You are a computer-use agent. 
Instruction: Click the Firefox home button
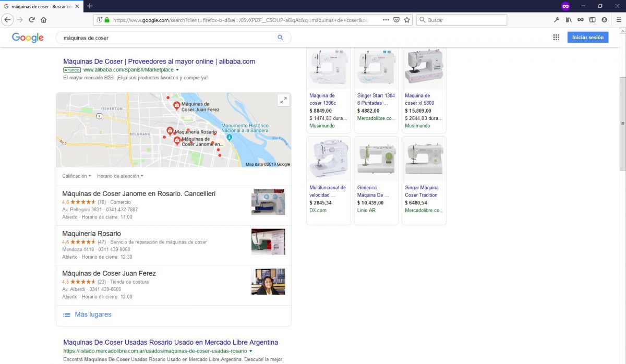43,20
